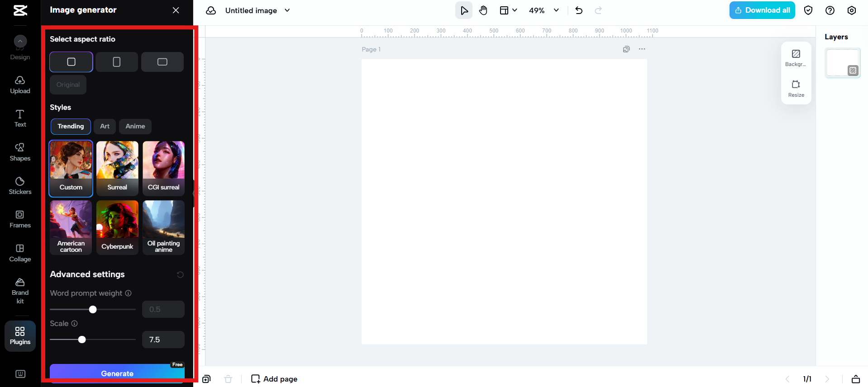868x387 pixels.
Task: Choose the Oil painting anime style
Action: (x=163, y=227)
